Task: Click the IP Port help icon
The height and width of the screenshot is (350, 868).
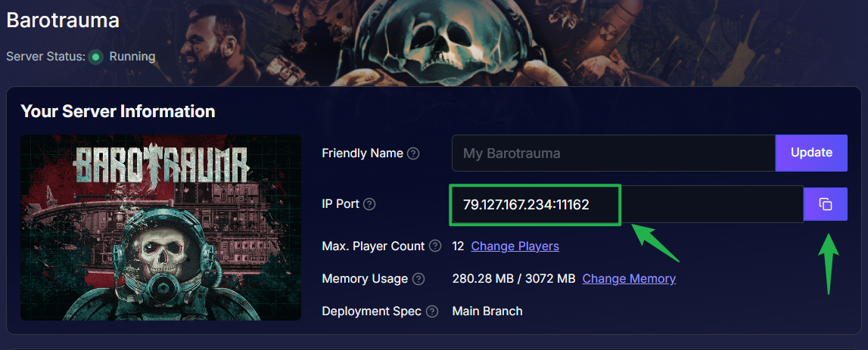Action: click(370, 204)
